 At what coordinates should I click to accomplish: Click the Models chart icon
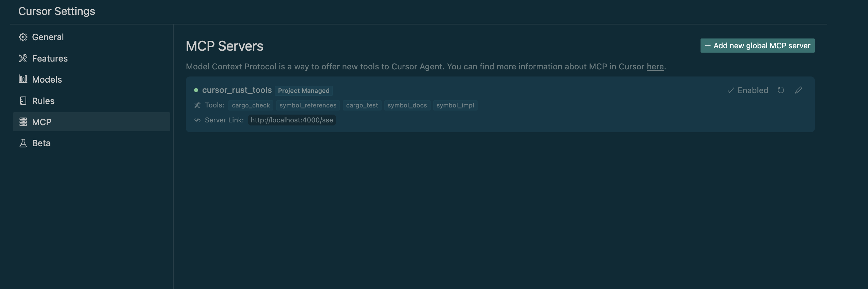(x=23, y=79)
